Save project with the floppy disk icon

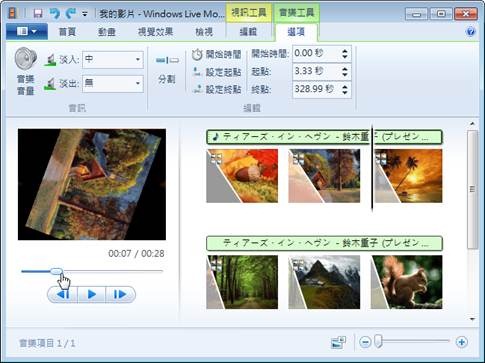38,13
